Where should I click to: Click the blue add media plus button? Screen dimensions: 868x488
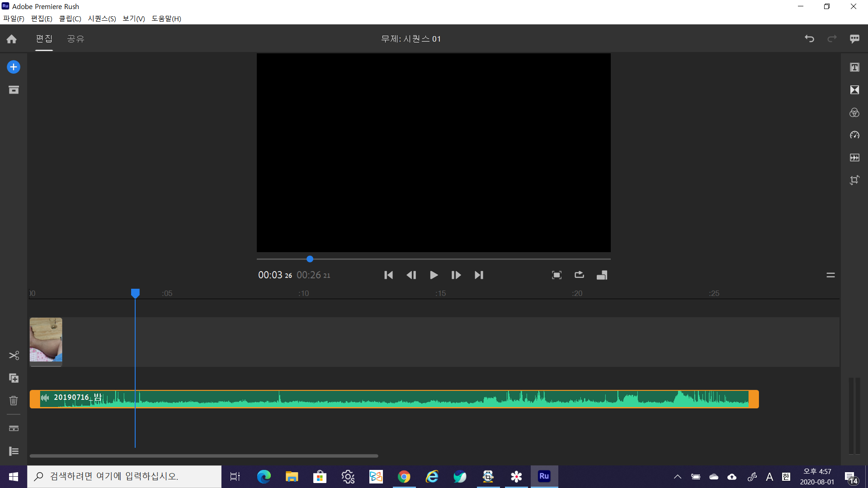14,67
